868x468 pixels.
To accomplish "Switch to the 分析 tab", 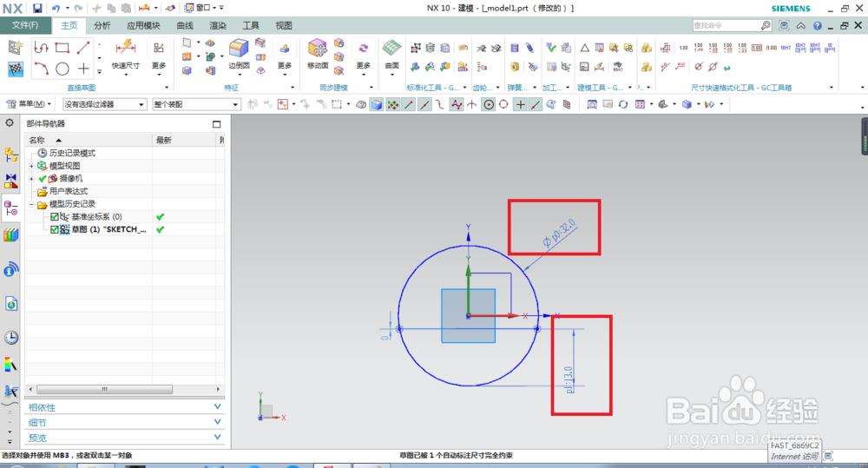I will pos(102,25).
